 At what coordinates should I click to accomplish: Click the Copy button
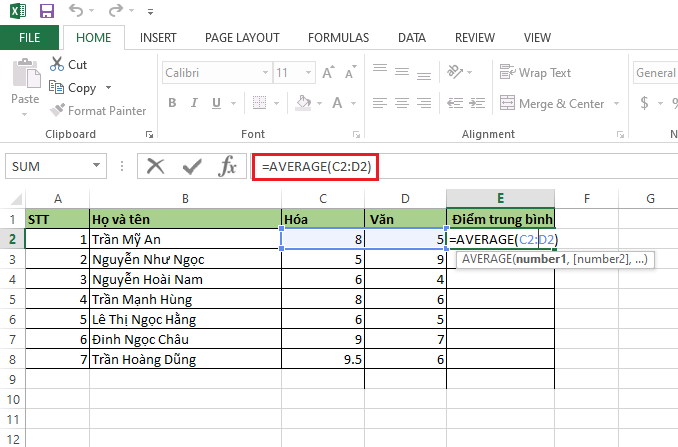pos(73,88)
